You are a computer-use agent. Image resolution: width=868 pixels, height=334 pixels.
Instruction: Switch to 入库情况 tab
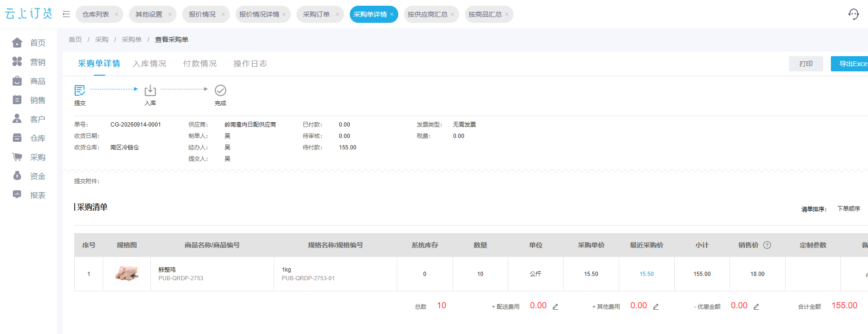click(149, 64)
